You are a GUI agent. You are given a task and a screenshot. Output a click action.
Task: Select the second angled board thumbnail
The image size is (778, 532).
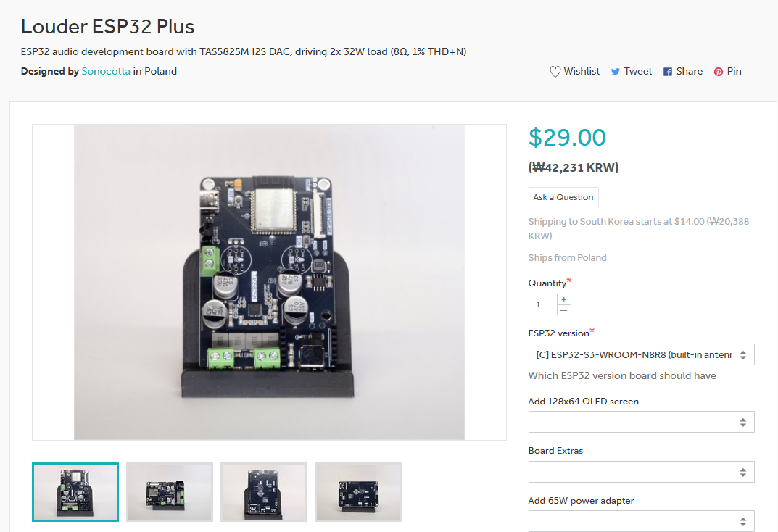click(170, 492)
